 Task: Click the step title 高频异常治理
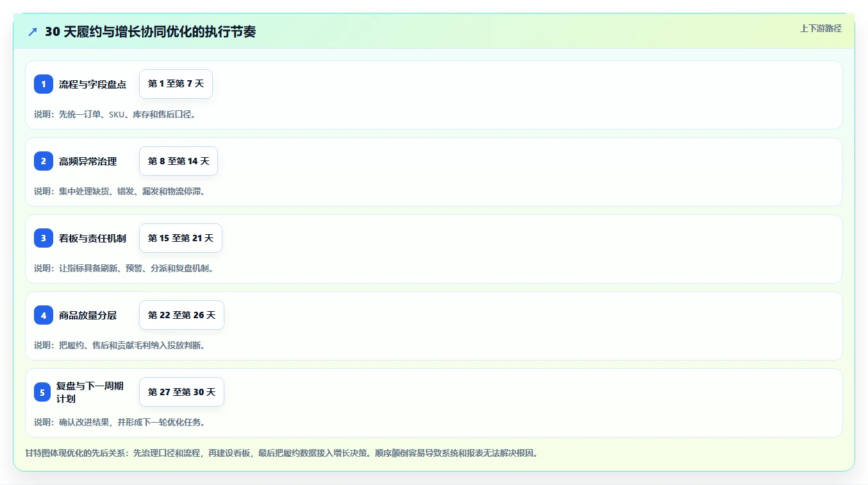coord(88,161)
